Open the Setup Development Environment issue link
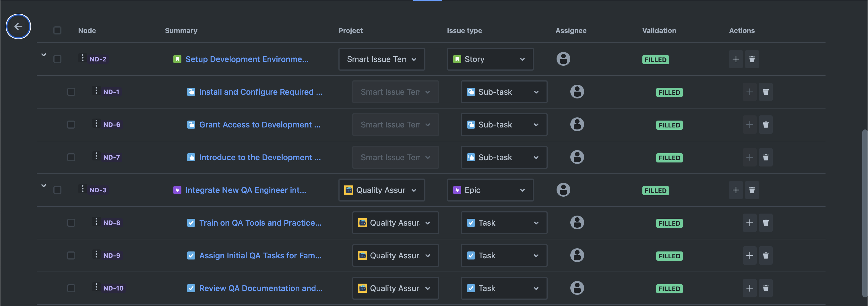The height and width of the screenshot is (306, 868). (x=247, y=59)
